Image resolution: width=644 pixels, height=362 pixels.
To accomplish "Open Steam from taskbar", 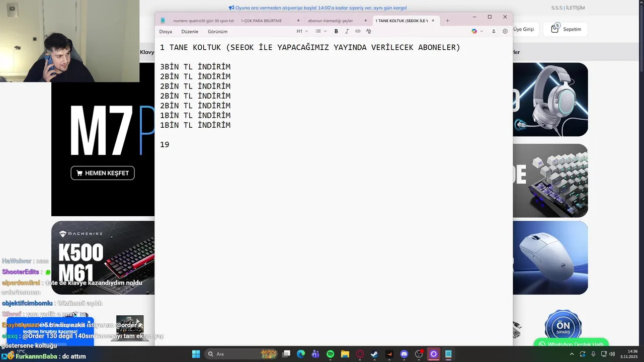I will click(374, 354).
